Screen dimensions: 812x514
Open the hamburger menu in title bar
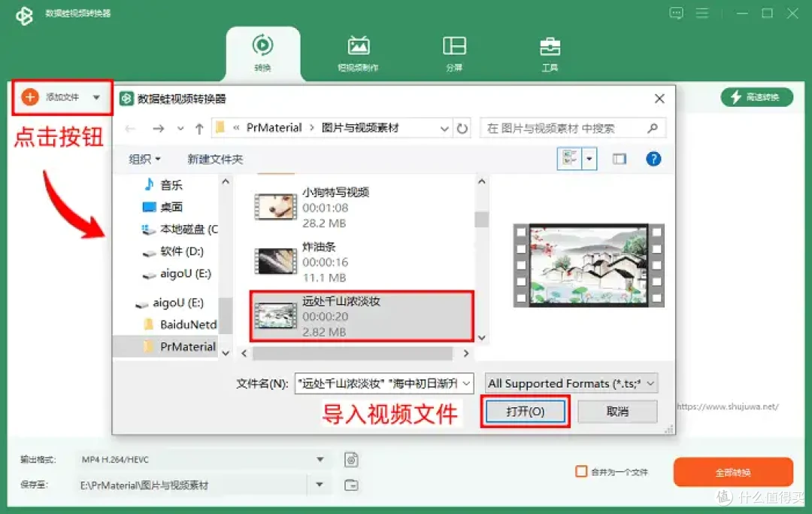(702, 13)
